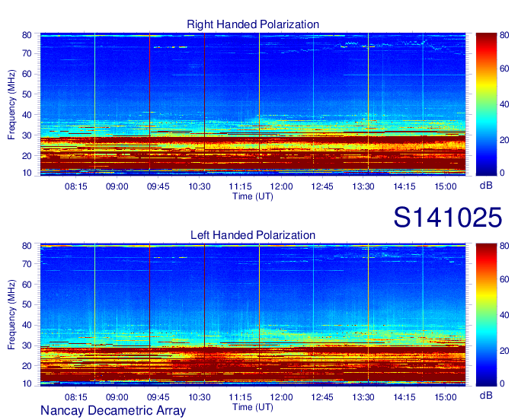
Task: Click the 09:00 tick on bottom time axis
Action: click(117, 397)
